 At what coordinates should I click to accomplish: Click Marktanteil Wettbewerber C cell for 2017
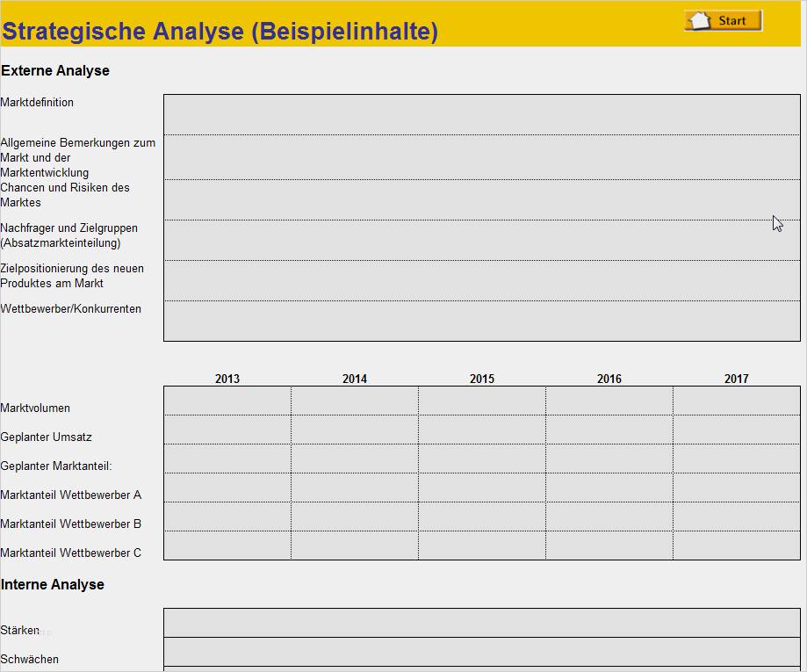(x=737, y=546)
